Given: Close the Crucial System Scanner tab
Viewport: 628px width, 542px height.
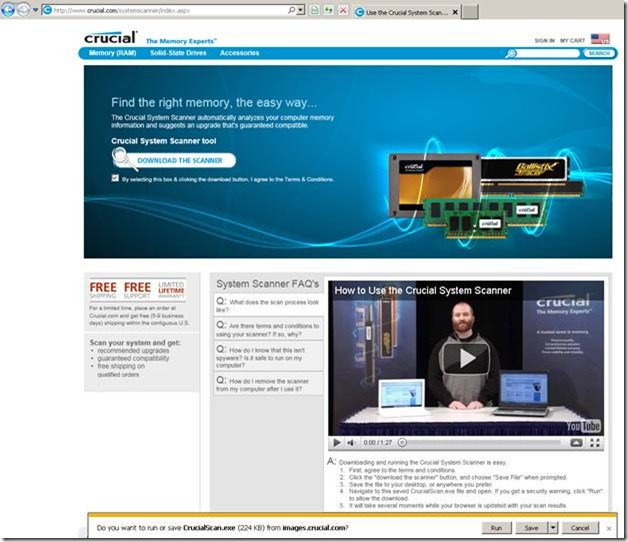Looking at the screenshot, I should click(455, 12).
